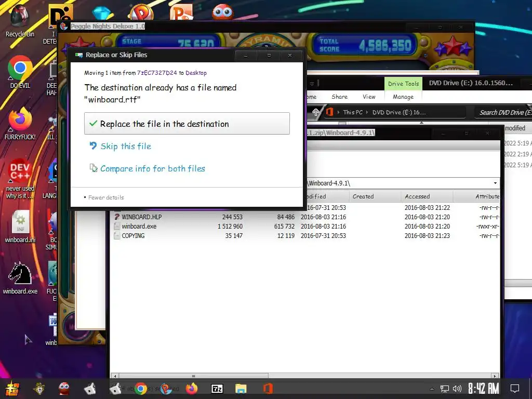Click WINBOARD.HLP help file icon
532x399 pixels.
pyautogui.click(x=117, y=217)
